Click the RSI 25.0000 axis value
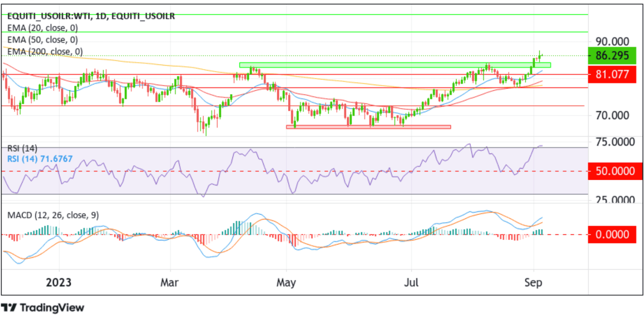Viewport: 644px width, 322px height. click(x=615, y=199)
